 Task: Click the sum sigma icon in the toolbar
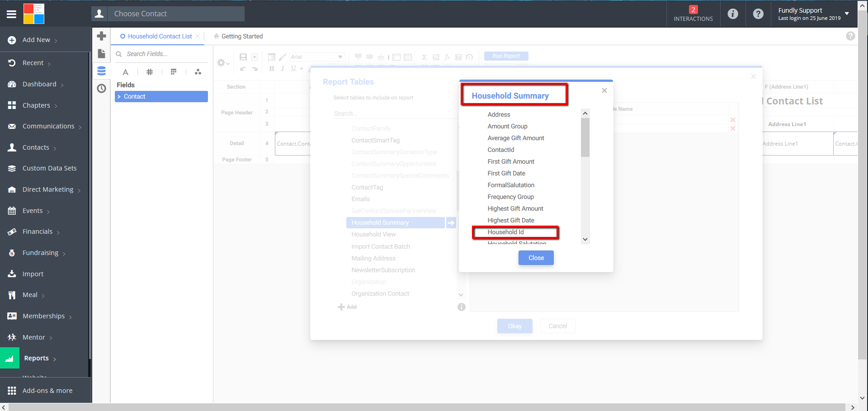point(425,57)
